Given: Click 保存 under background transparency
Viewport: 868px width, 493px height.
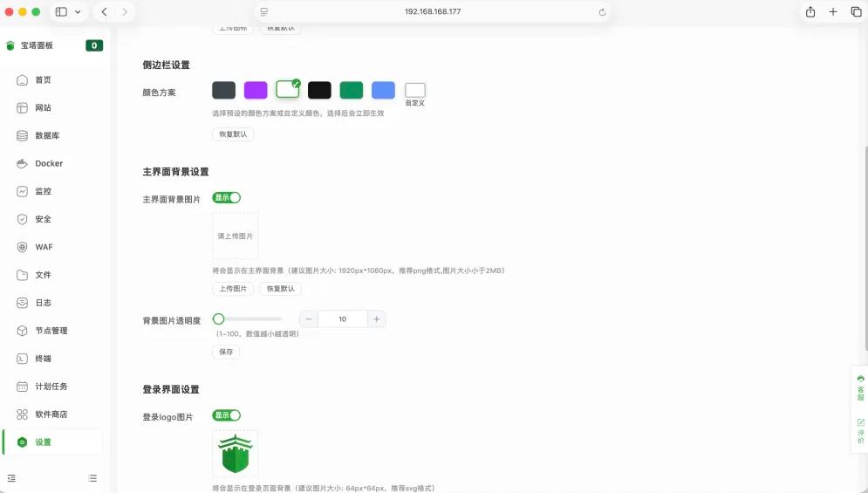Looking at the screenshot, I should point(226,352).
